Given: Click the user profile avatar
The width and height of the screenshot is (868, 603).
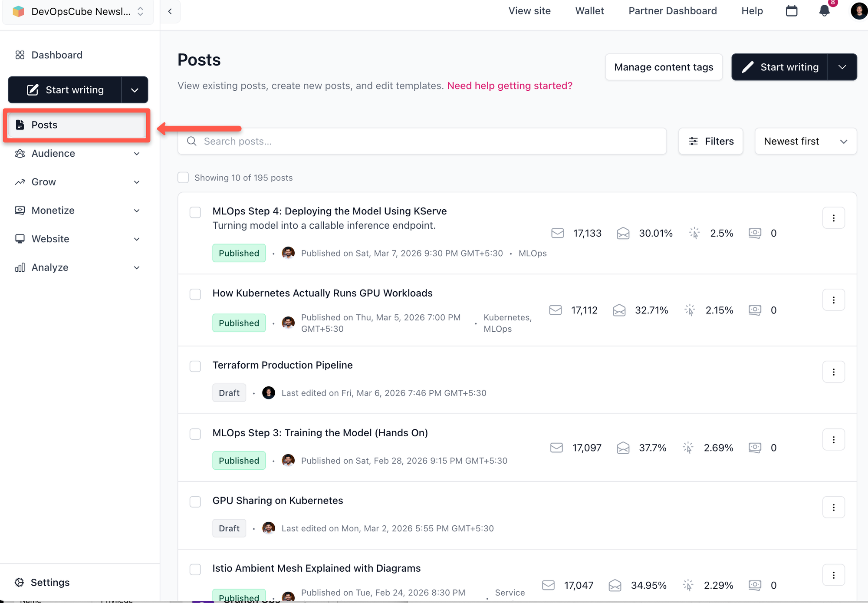Looking at the screenshot, I should 858,11.
